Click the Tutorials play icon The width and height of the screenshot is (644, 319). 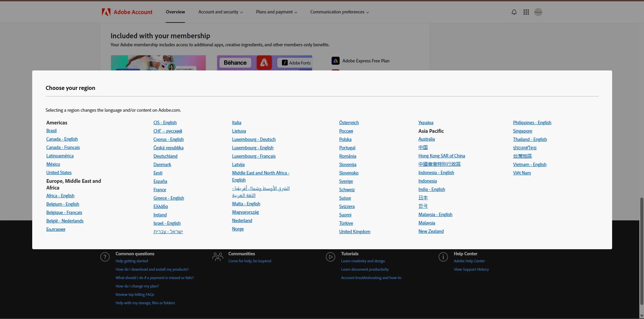coord(331,257)
